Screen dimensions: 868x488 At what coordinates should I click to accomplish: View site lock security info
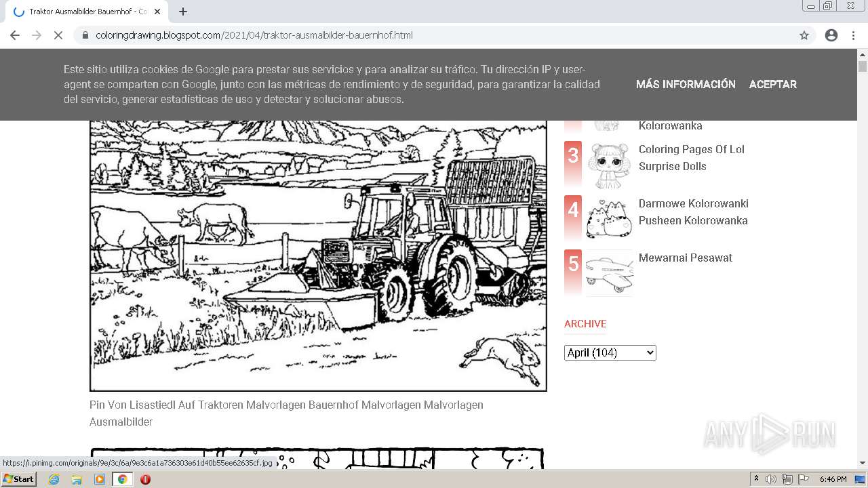85,35
